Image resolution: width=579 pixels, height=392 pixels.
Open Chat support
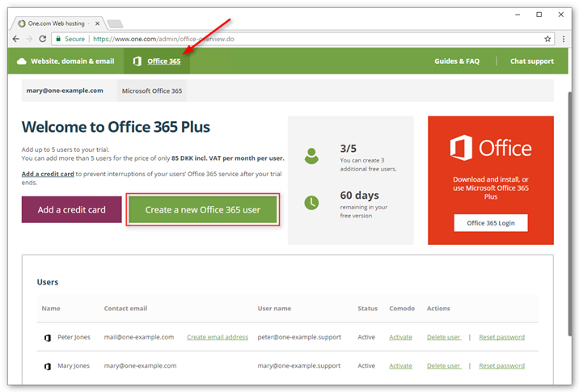click(x=531, y=61)
